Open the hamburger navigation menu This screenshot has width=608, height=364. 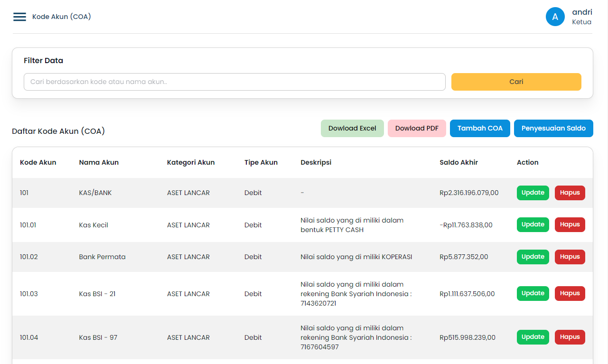pyautogui.click(x=19, y=17)
